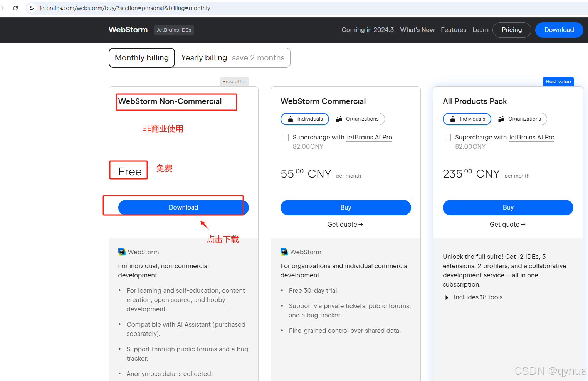Download WebStorm Non-Commercial for free

183,207
